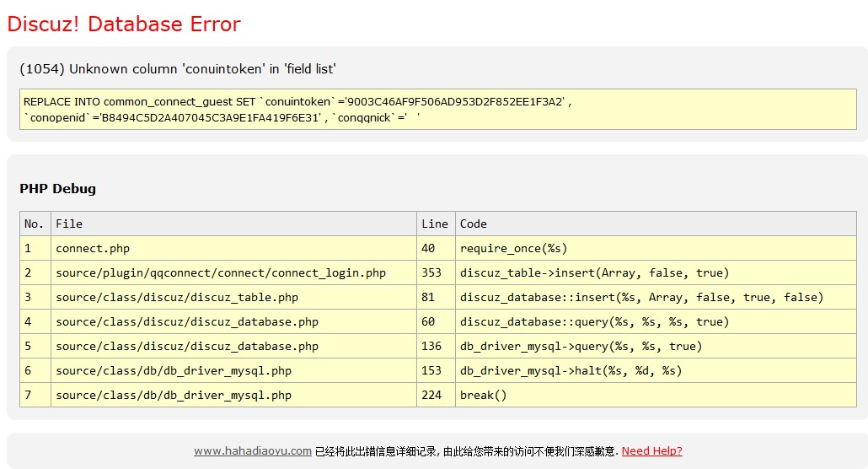Click the File column header

coord(233,224)
